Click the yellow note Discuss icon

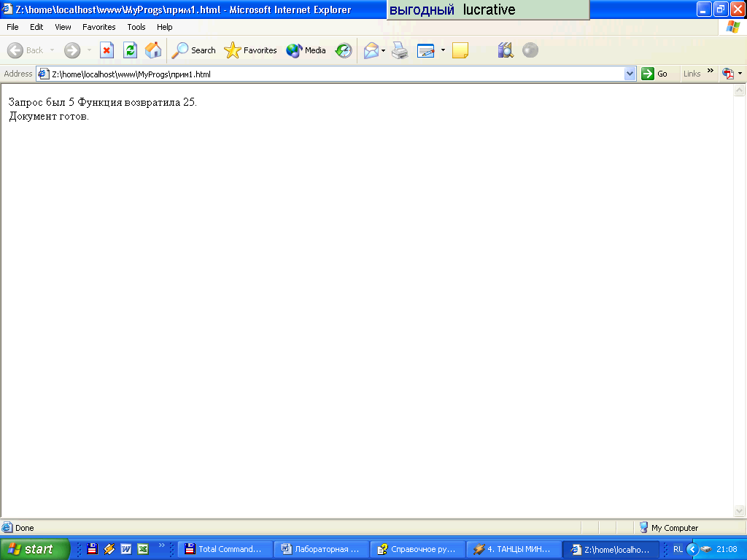tap(460, 50)
